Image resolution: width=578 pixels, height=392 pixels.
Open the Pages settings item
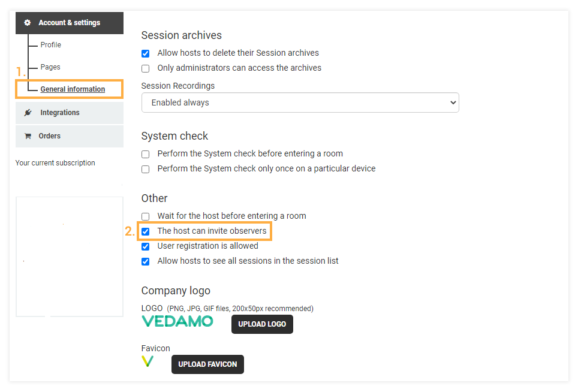pos(50,67)
